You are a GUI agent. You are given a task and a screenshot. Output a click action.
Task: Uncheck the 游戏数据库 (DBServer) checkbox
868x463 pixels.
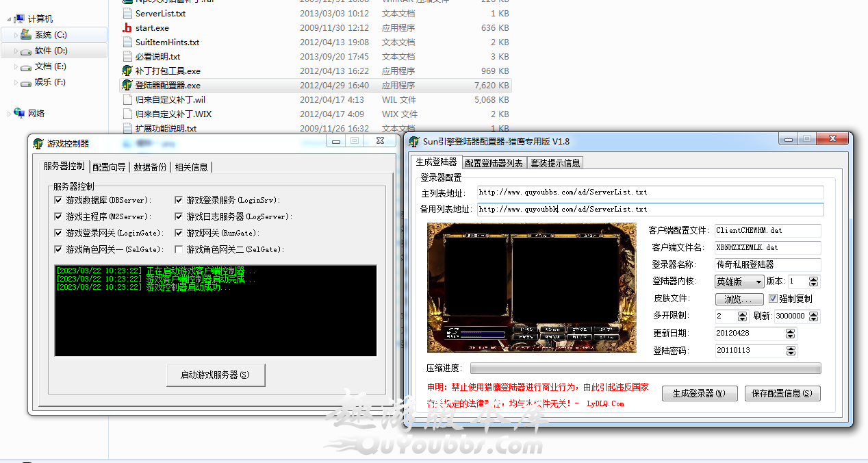tap(58, 200)
